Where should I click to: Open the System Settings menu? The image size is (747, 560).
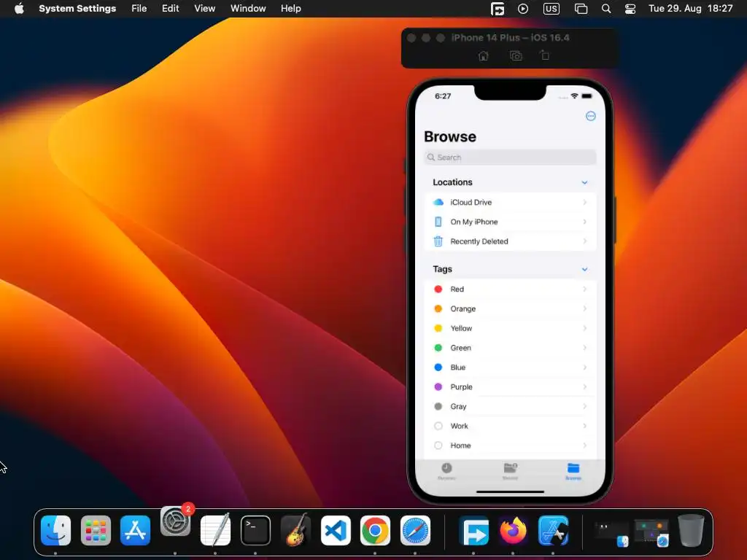(77, 9)
